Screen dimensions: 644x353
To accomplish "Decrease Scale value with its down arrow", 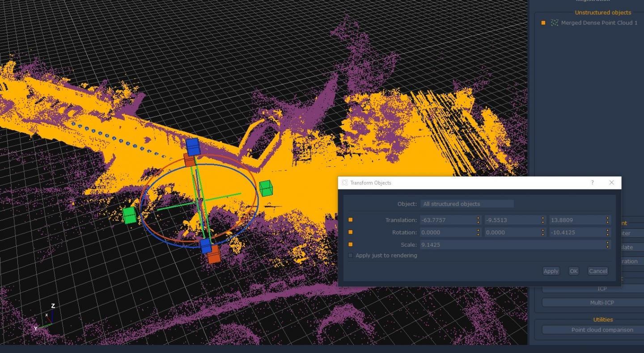I will click(x=607, y=247).
